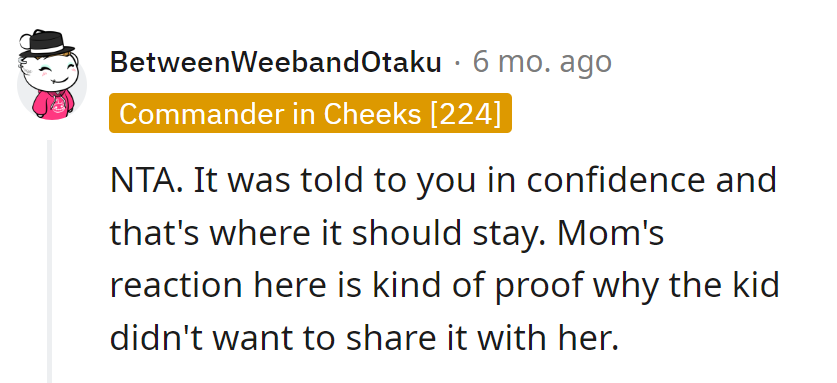Click the word 'reaction' starting the third line

click(176, 286)
